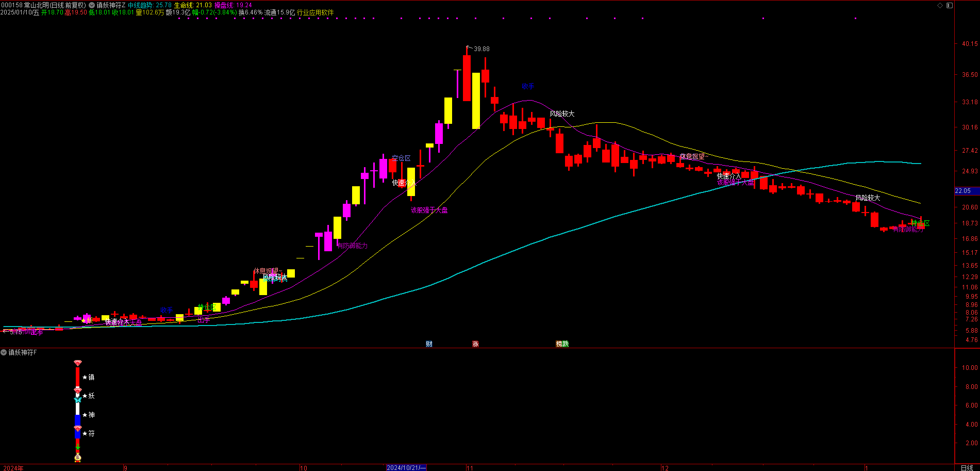980x471 pixels.
Task: Click the turnover rate 换6.46%
Action: click(x=251, y=12)
